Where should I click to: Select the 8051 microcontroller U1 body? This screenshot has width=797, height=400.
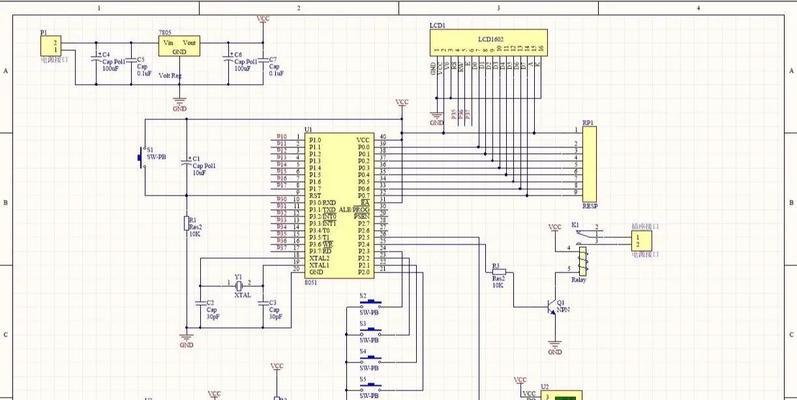point(340,206)
